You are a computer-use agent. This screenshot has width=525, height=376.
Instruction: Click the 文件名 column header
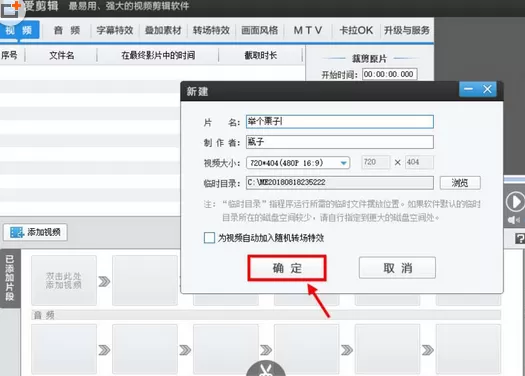click(x=61, y=55)
